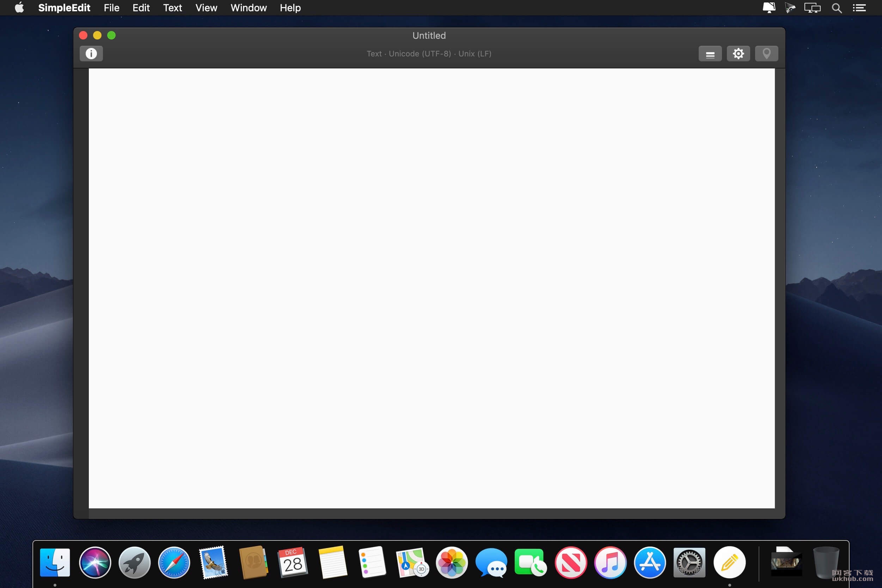Open Notes from the Dock
Image resolution: width=882 pixels, height=588 pixels.
pyautogui.click(x=333, y=563)
